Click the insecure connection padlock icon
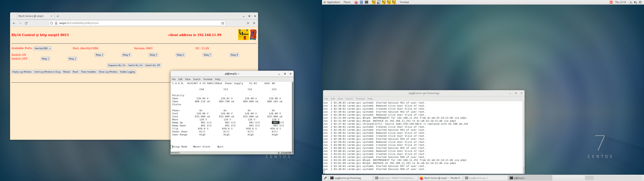This screenshot has width=644, height=181. [56, 23]
